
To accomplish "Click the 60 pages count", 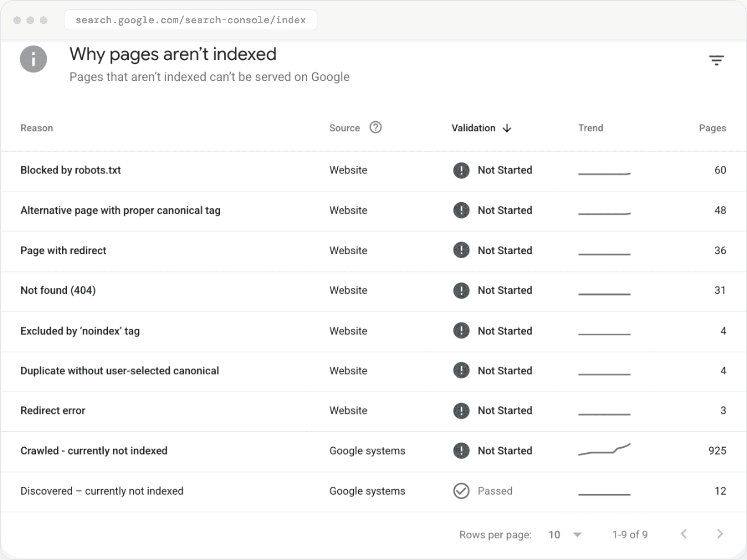I will [720, 170].
